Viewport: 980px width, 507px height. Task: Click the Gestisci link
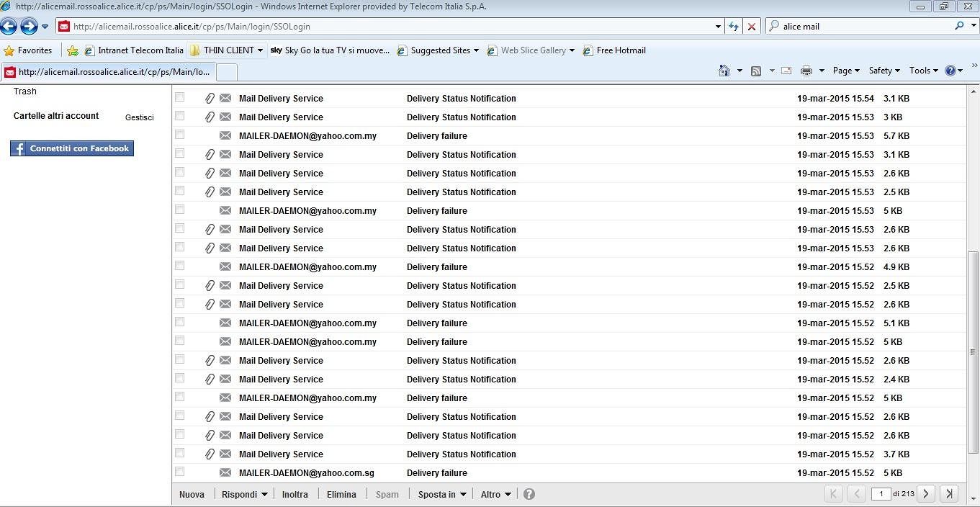click(x=139, y=117)
